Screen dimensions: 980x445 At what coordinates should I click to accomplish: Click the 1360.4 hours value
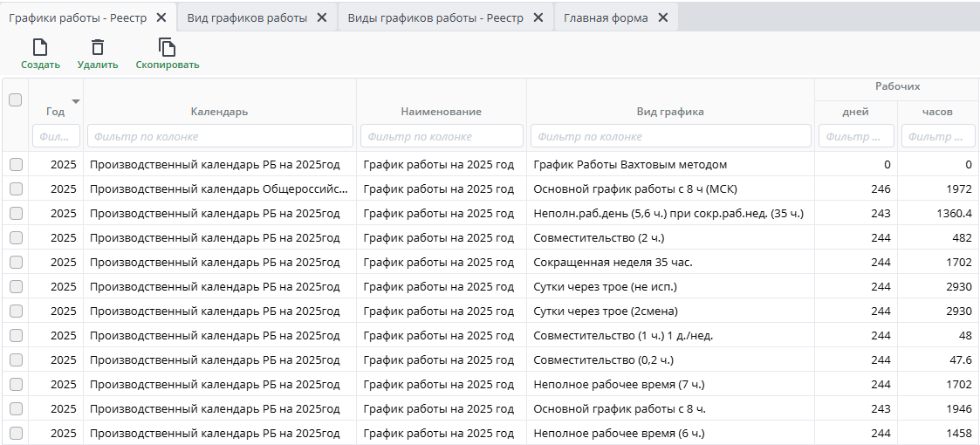[x=955, y=213]
